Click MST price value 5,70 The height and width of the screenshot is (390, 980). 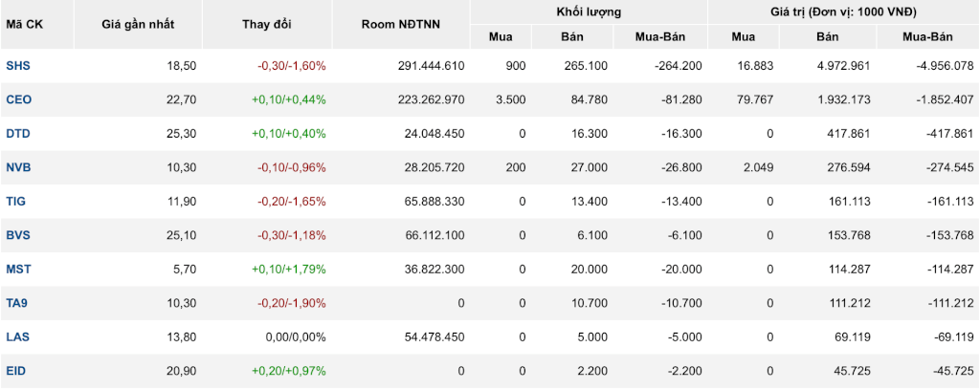pos(186,270)
